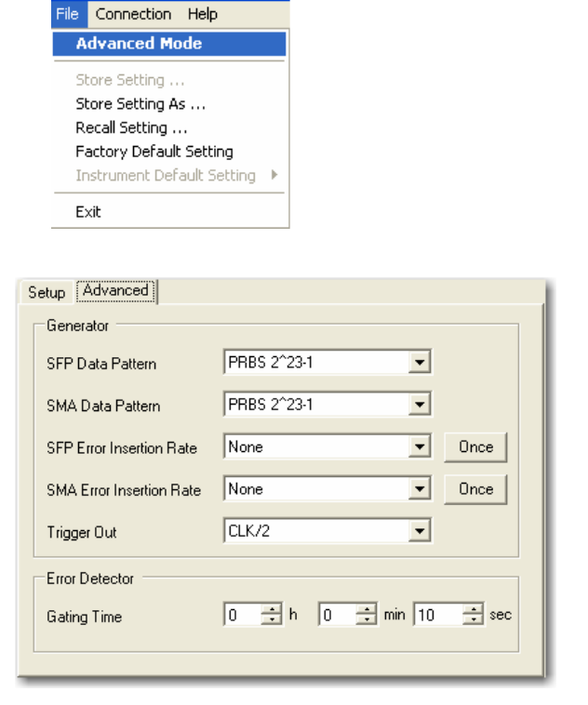This screenshot has width=588, height=705.
Task: Decrease Gating Time minutes with down arrow
Action: coord(367,620)
